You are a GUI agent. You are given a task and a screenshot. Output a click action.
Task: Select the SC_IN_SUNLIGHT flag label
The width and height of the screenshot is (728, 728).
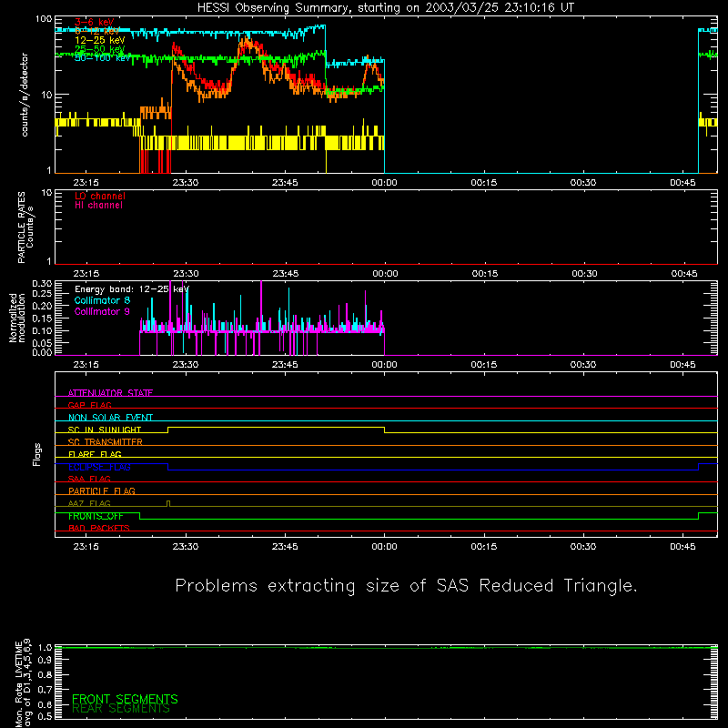105,430
